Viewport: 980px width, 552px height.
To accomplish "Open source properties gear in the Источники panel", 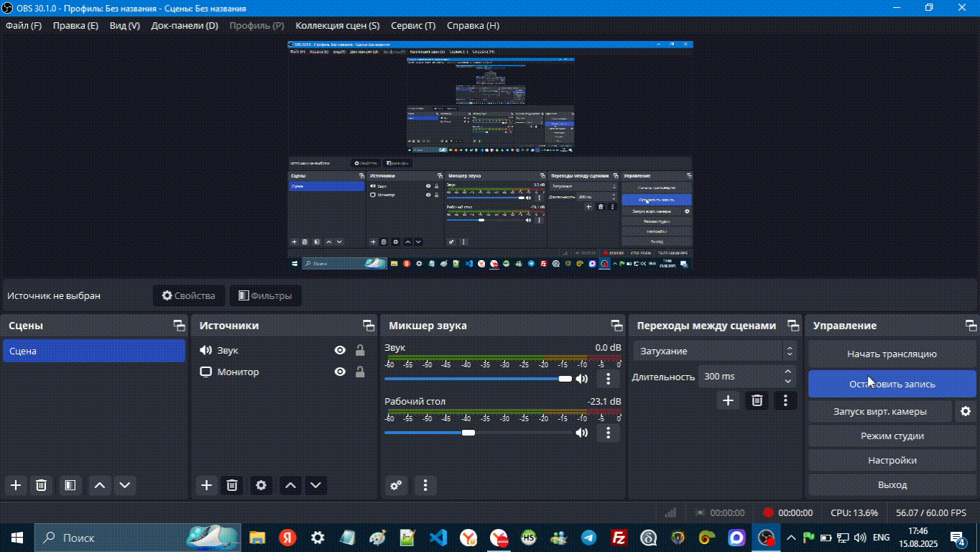I will (261, 485).
